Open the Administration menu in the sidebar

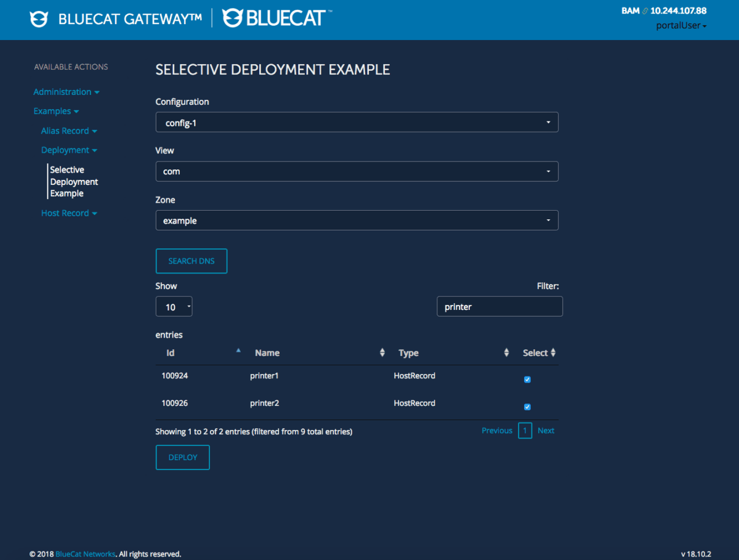pos(67,91)
